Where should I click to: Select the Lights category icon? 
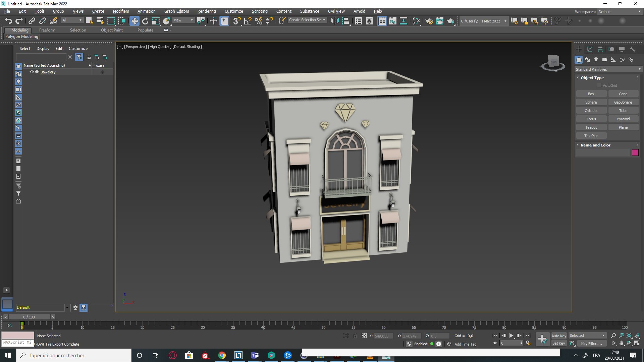[596, 60]
